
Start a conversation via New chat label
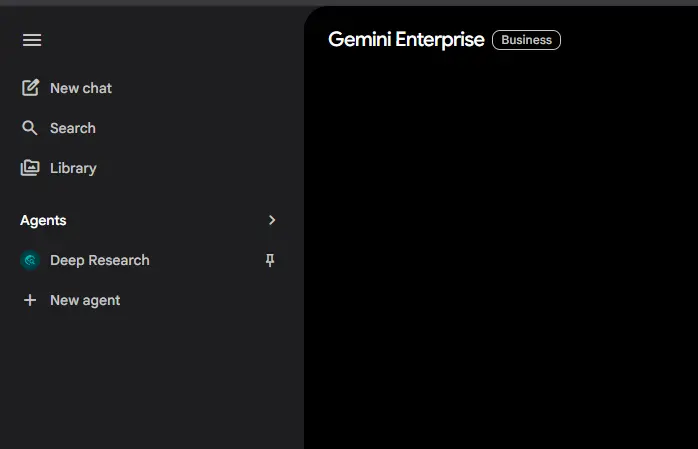pyautogui.click(x=81, y=88)
